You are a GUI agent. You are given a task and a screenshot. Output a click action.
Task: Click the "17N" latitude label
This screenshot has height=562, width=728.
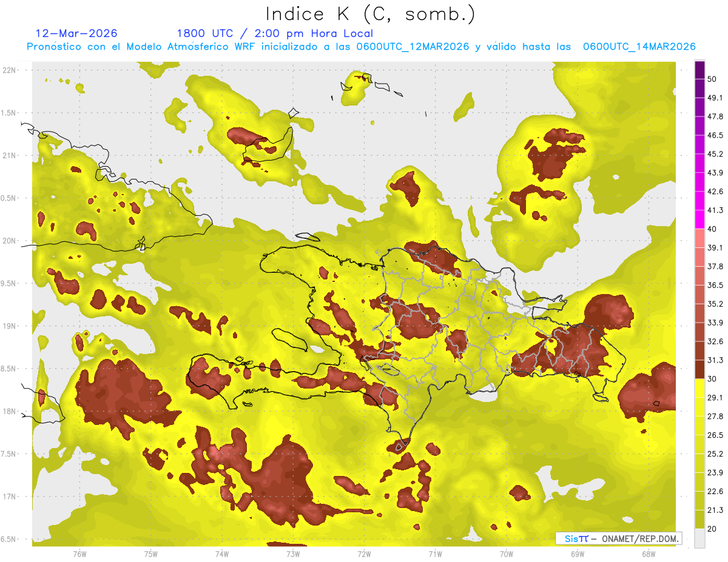(10, 497)
